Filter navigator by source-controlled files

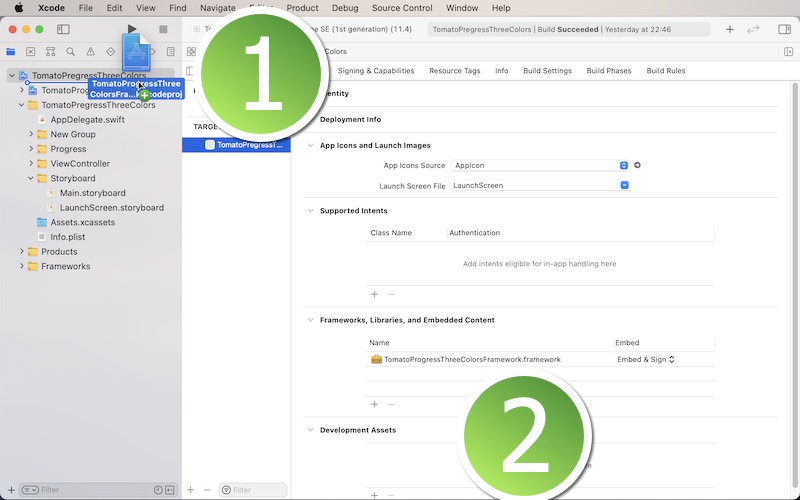169,490
